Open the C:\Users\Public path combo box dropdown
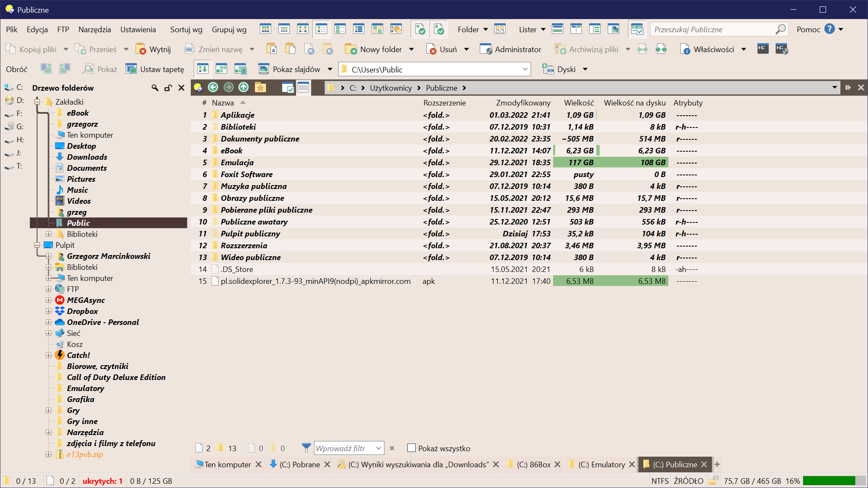The height and width of the screenshot is (488, 868). (525, 69)
